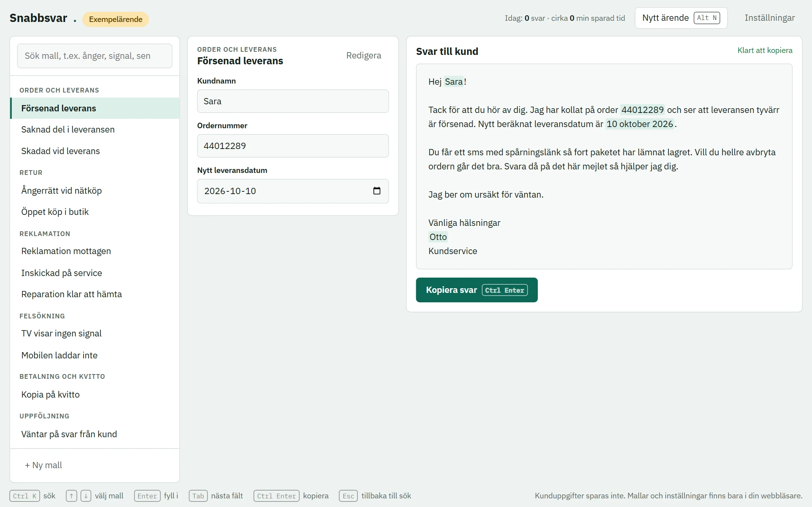Focus the Kundnamn field
Screen dimensions: 812x507
coord(293,101)
